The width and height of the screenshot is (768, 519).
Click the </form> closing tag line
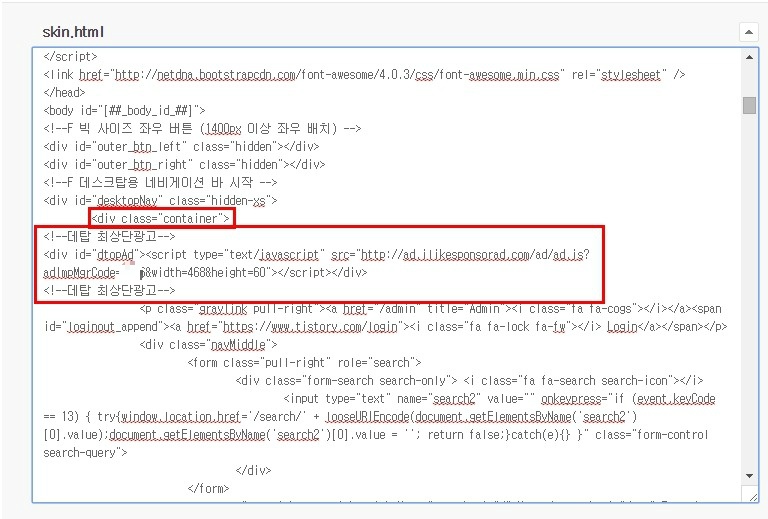point(208,489)
